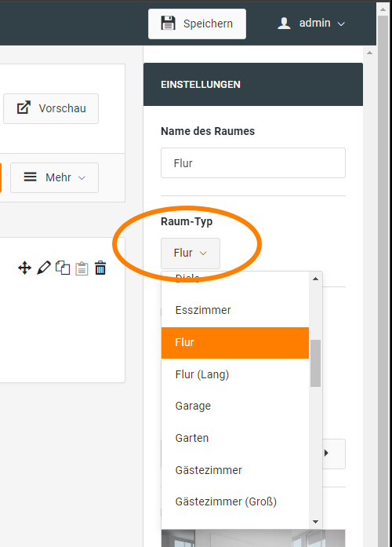Select Garage room type
This screenshot has width=392, height=547.
(235, 406)
